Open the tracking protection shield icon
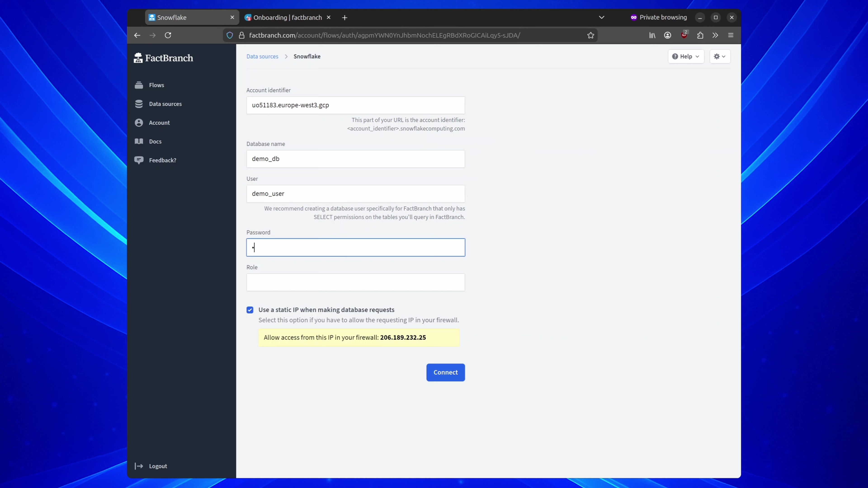 pyautogui.click(x=230, y=35)
